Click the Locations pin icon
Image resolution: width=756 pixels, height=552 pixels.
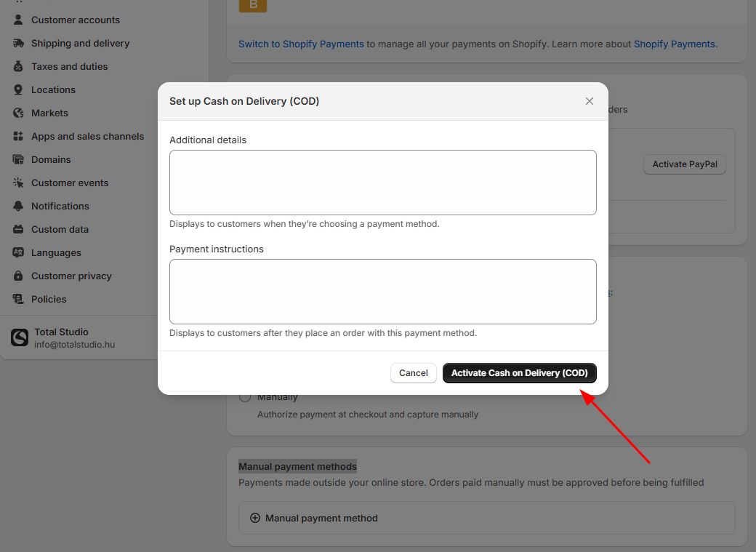click(18, 89)
